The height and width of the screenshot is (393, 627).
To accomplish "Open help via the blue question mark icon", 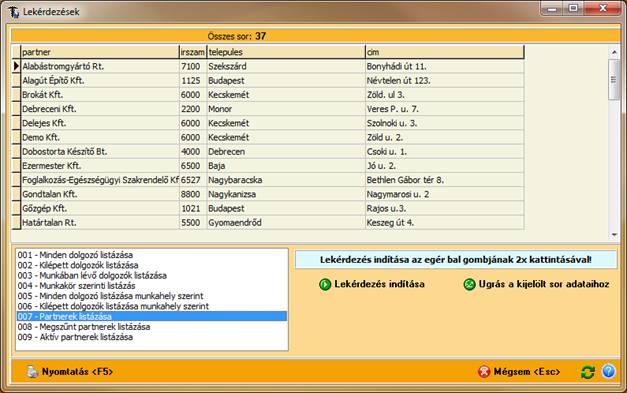I will pos(609,371).
